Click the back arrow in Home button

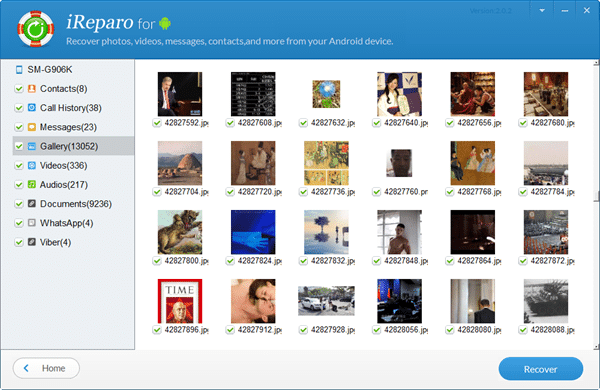pos(26,368)
